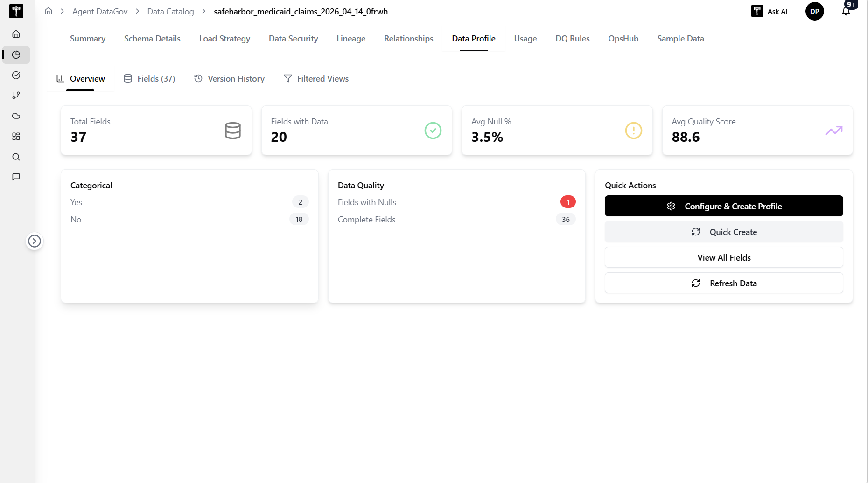
Task: Click the Categorical card heading
Action: (91, 186)
